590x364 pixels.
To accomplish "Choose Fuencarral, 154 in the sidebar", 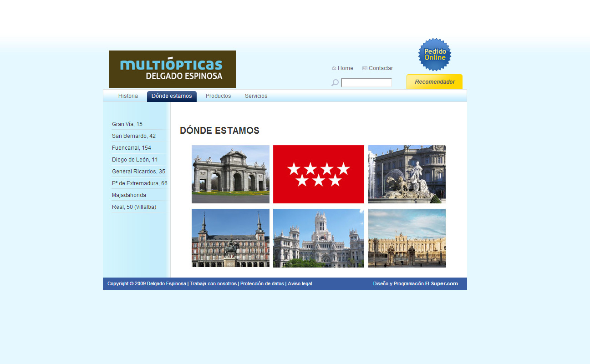I will click(132, 148).
